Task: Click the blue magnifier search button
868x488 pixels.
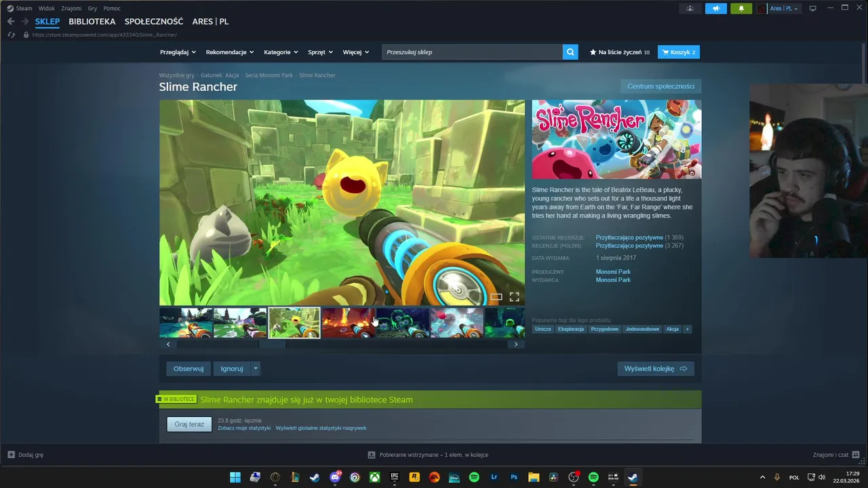Action: pos(570,52)
